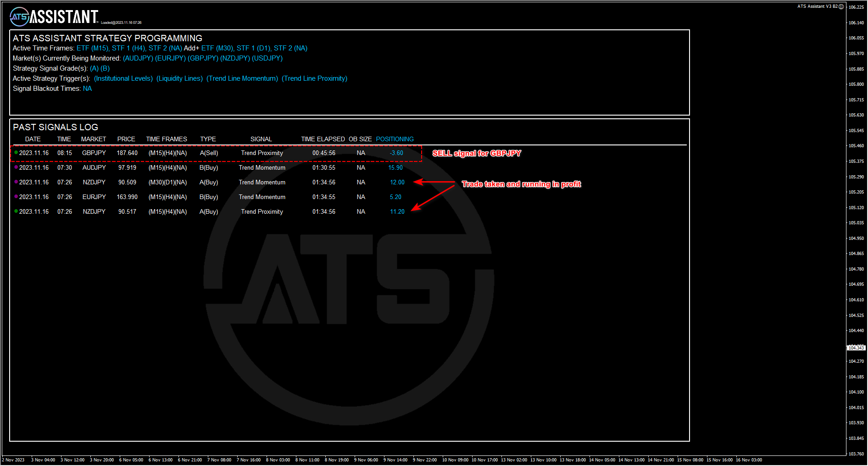Click Trend Proximity on the GBPJPY row
This screenshot has width=868, height=466.
262,153
